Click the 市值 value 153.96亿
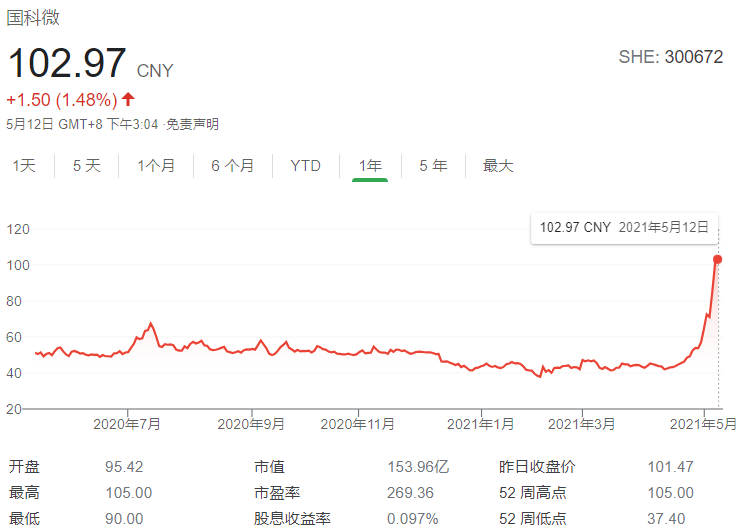Viewport: 742px width, 530px height. pos(418,467)
